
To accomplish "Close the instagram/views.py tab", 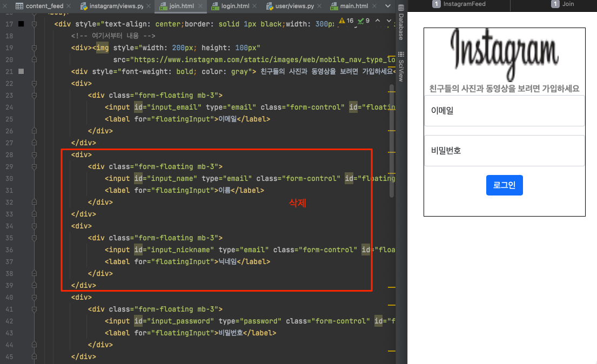I will [x=149, y=6].
